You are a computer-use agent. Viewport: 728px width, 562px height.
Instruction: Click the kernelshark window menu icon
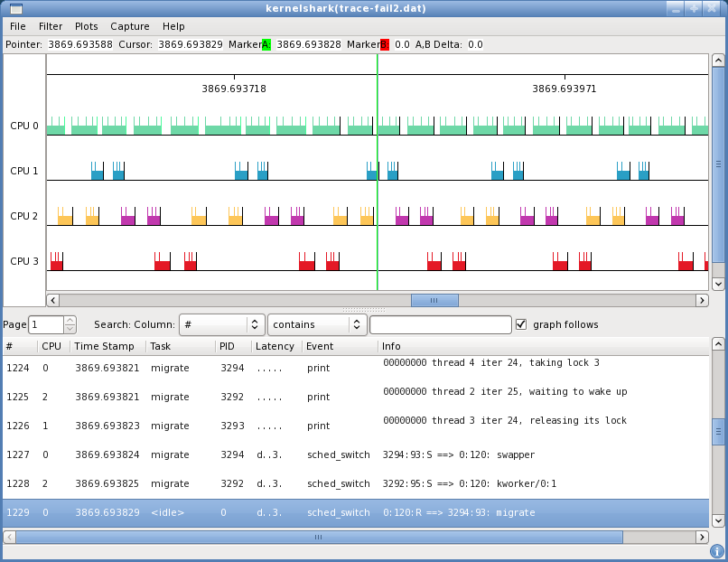[15, 8]
